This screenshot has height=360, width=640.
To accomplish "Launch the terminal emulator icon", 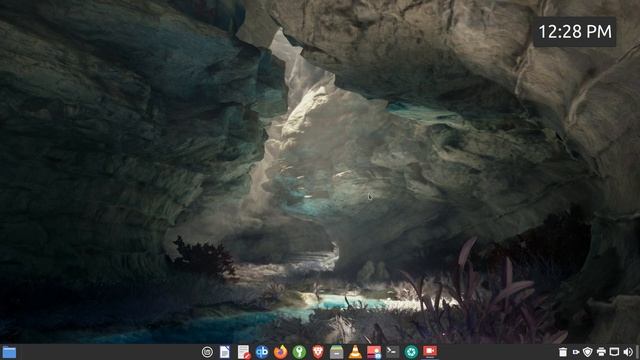I will tap(392, 352).
